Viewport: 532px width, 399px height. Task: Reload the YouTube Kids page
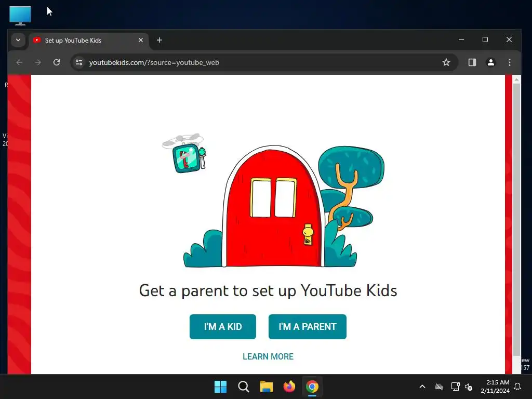pyautogui.click(x=57, y=62)
